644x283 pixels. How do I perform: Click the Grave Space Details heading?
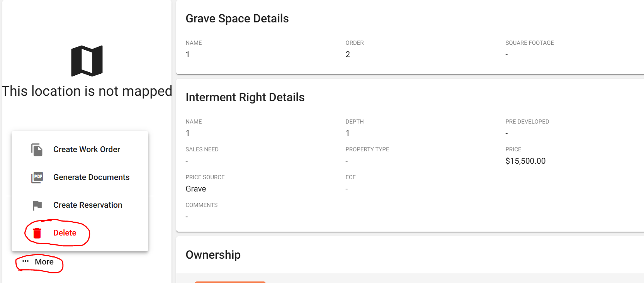(237, 19)
